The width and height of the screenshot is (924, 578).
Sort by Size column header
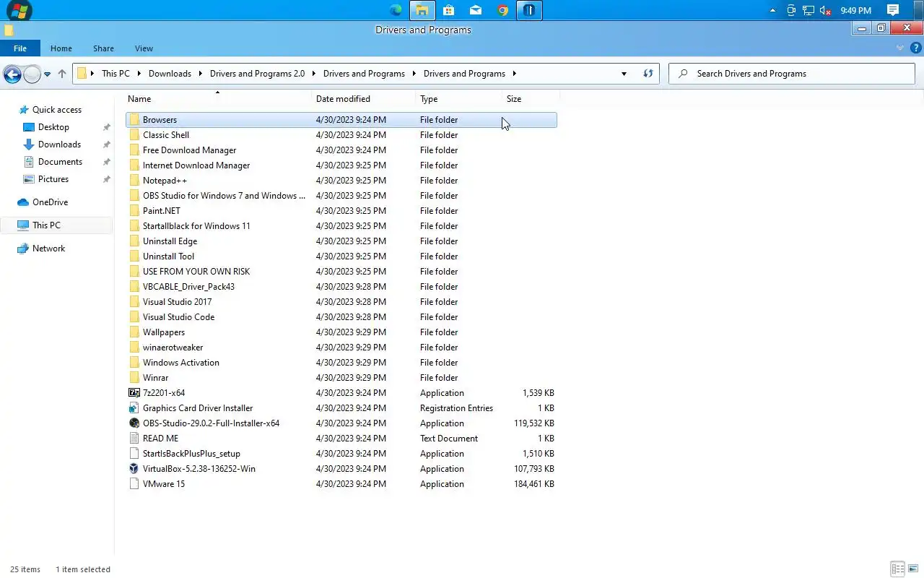click(514, 99)
